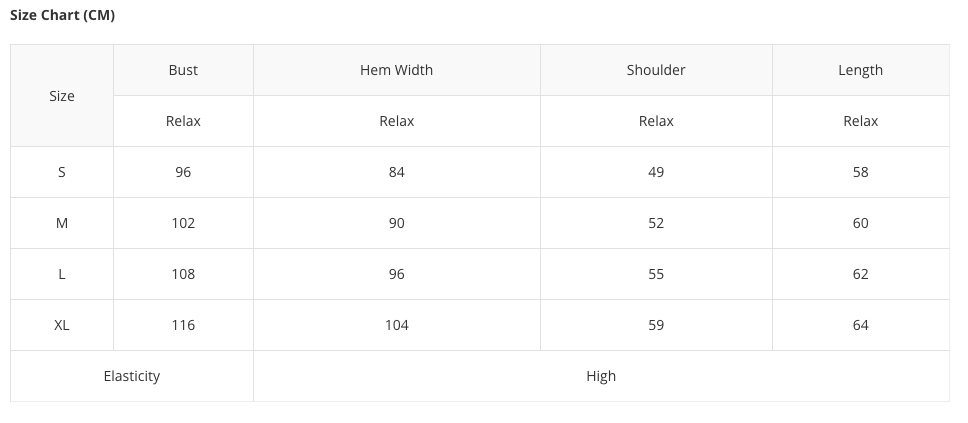Select the S size row label
This screenshot has width=968, height=423.
[x=62, y=172]
